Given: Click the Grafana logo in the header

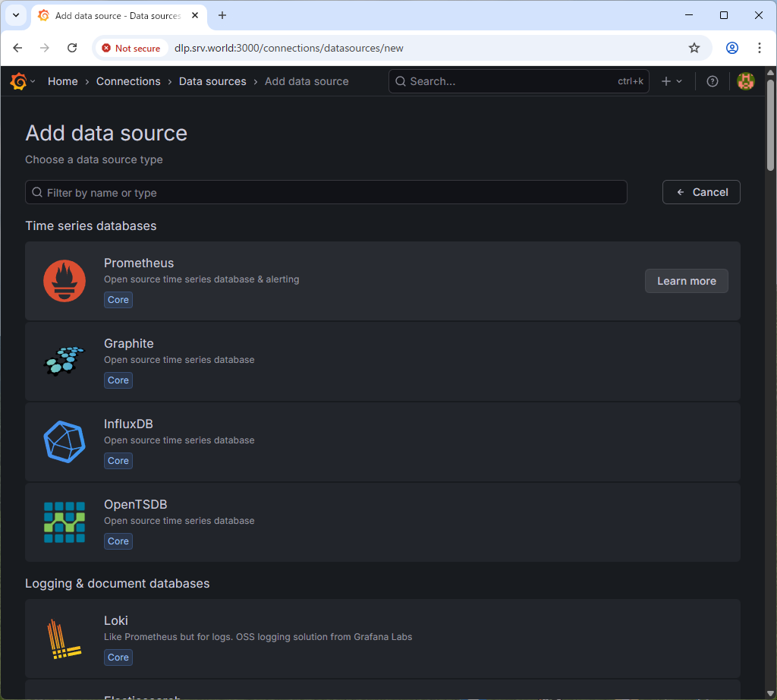Looking at the screenshot, I should (18, 81).
